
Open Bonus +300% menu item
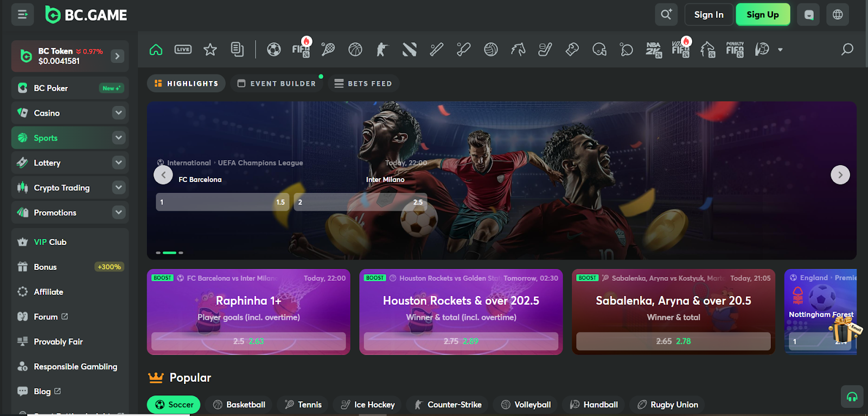coord(70,267)
